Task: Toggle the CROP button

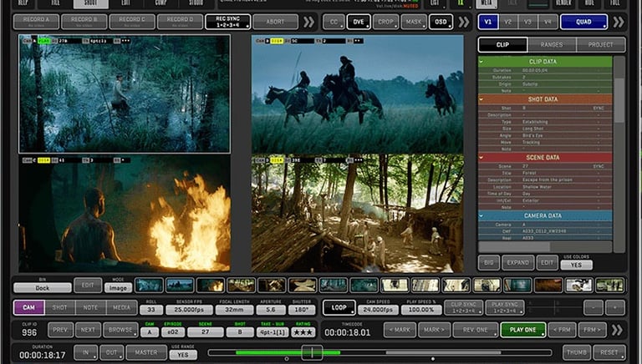Action: point(385,22)
